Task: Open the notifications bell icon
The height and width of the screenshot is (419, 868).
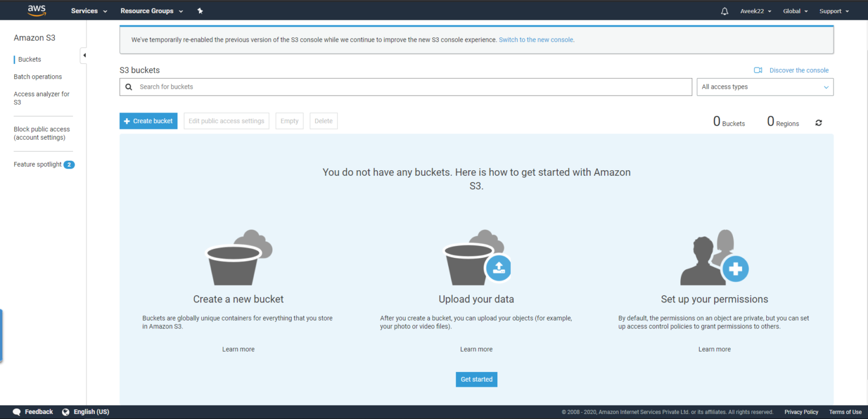Action: 724,10
